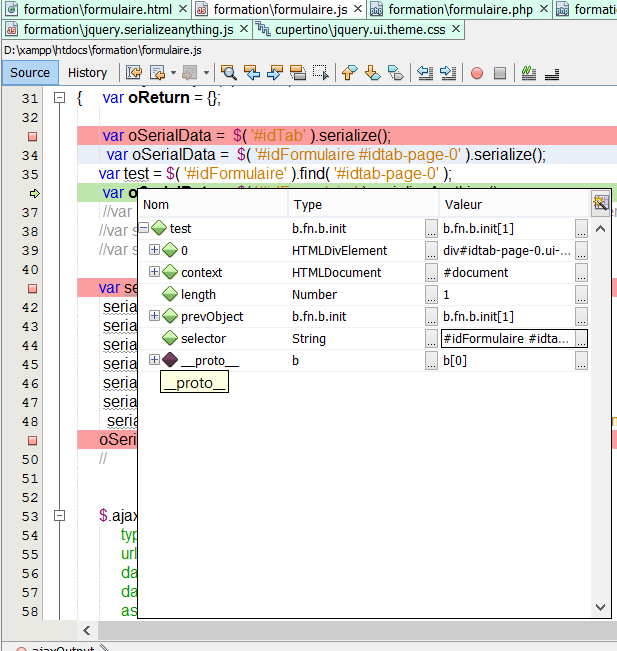Click Find Next Occurrence icon
The image size is (617, 651).
pyautogui.click(x=275, y=73)
